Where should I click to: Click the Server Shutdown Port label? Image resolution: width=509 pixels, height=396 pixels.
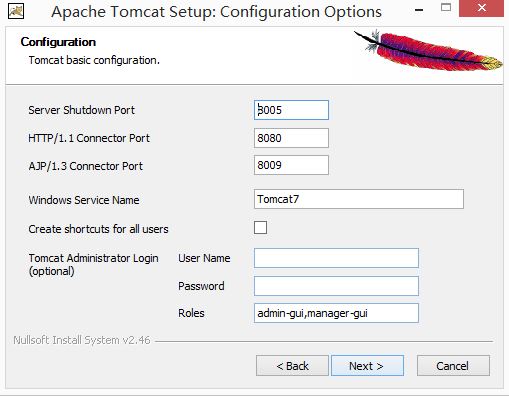(x=81, y=110)
